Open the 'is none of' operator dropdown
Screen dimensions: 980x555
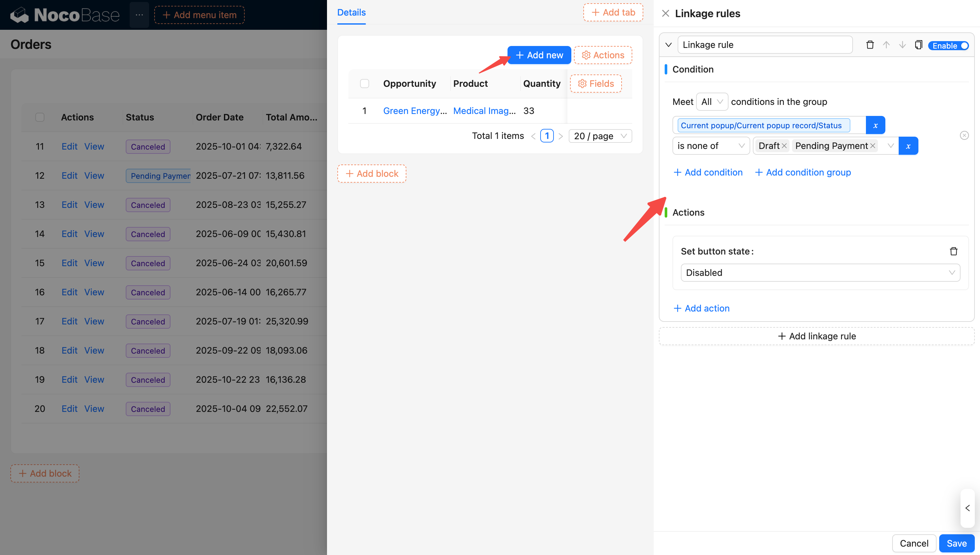pos(711,146)
